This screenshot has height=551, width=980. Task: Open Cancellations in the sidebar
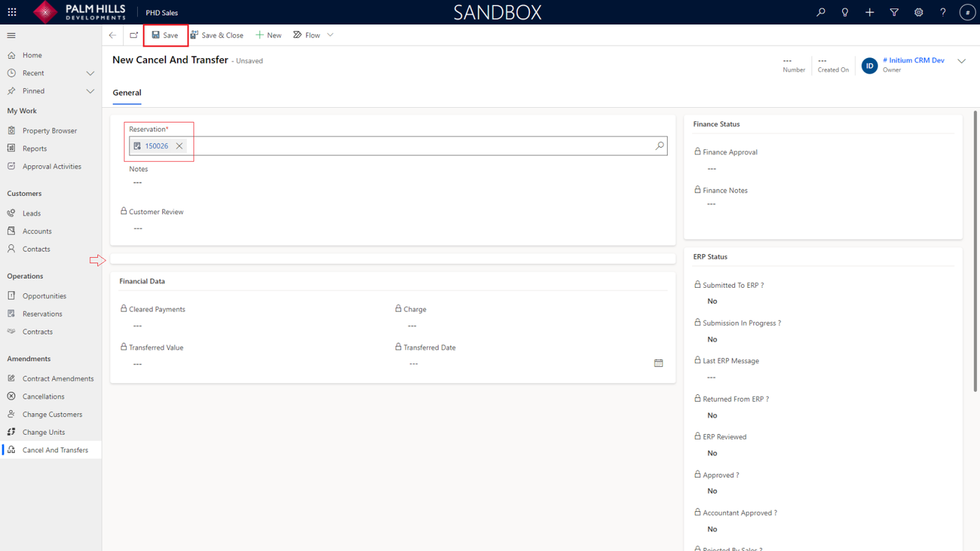[x=50, y=396]
